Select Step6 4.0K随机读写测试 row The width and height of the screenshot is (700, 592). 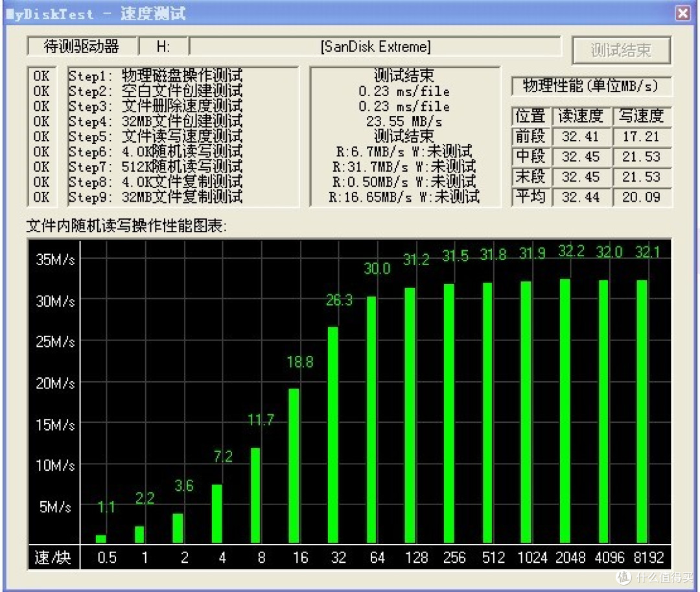pyautogui.click(x=156, y=152)
